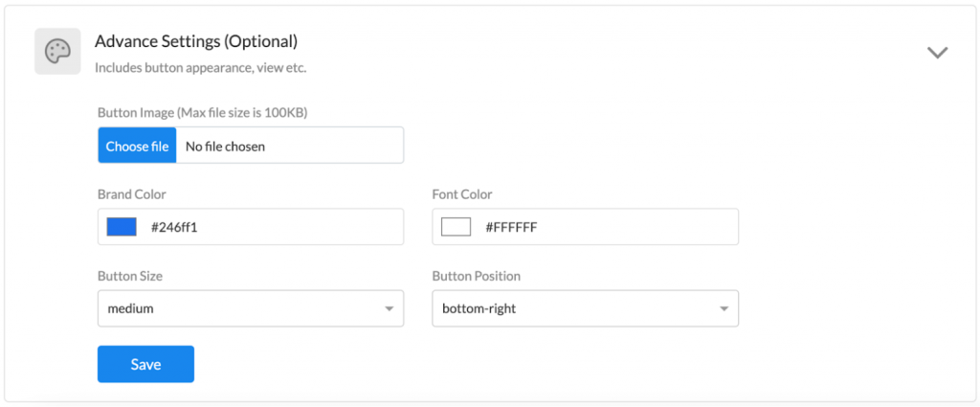Click the arrow on bottom-right dropdown
This screenshot has width=980, height=407.
tap(724, 309)
